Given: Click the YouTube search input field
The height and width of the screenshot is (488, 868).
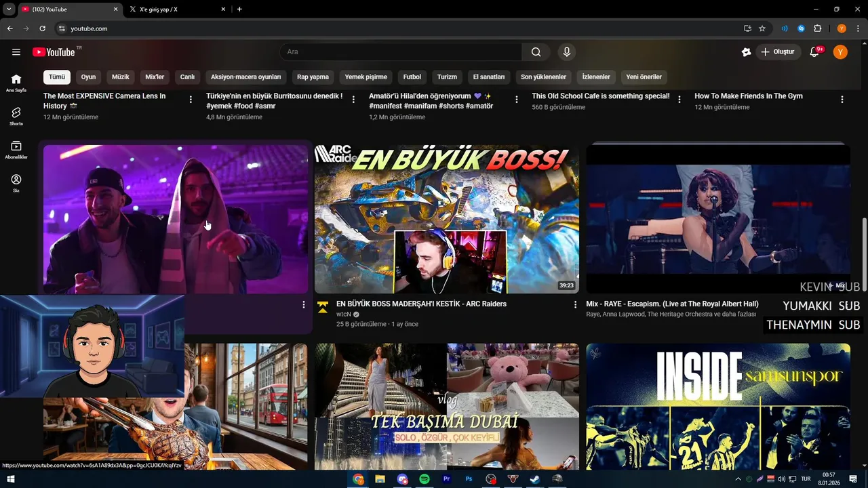Looking at the screenshot, I should (401, 52).
